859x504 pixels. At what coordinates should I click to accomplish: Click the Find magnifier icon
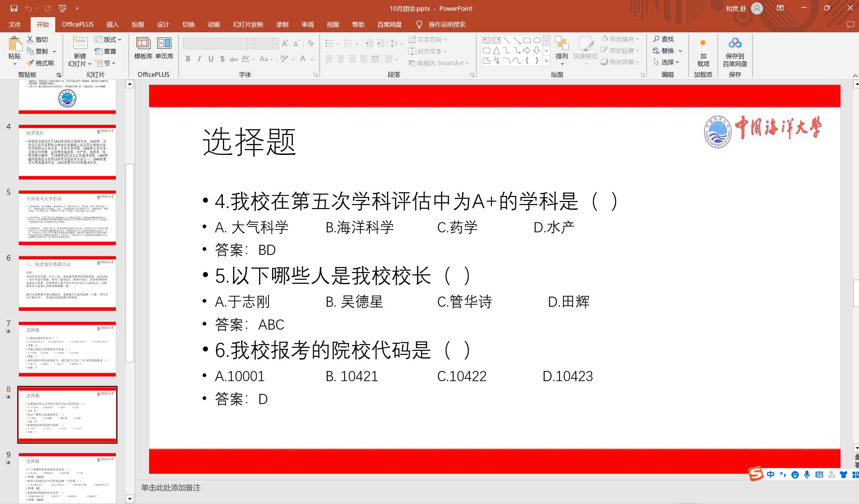656,39
